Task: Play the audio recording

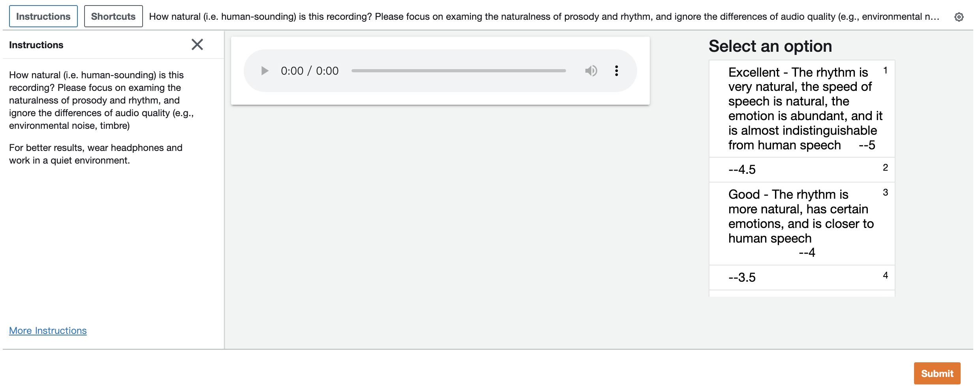Action: coord(265,71)
